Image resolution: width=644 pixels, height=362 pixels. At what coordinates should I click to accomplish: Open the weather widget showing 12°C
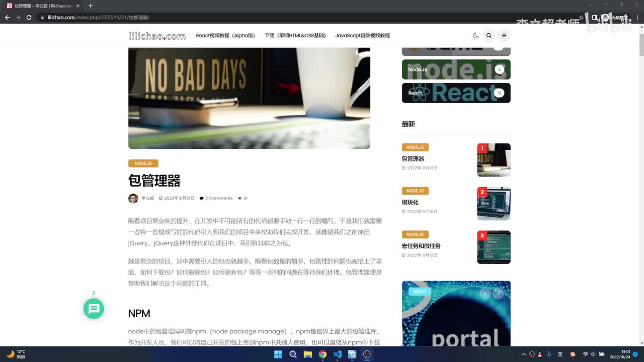coord(16,354)
